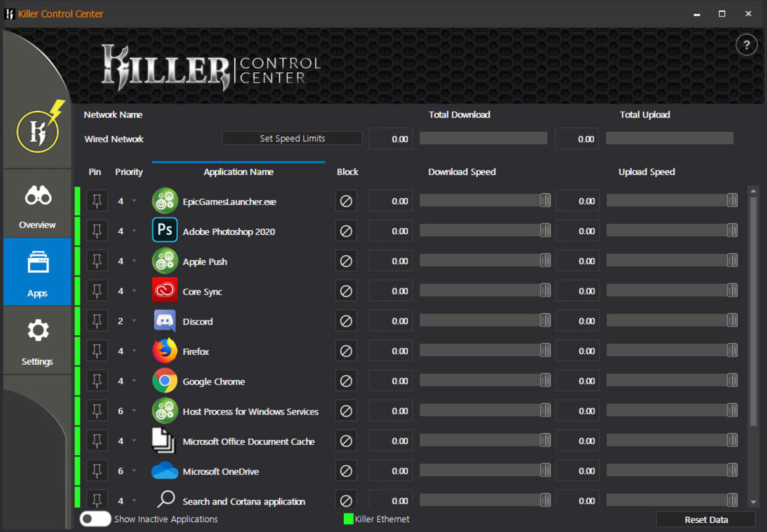
Task: Pin EpicGamesLauncher.exe application
Action: [x=97, y=201]
